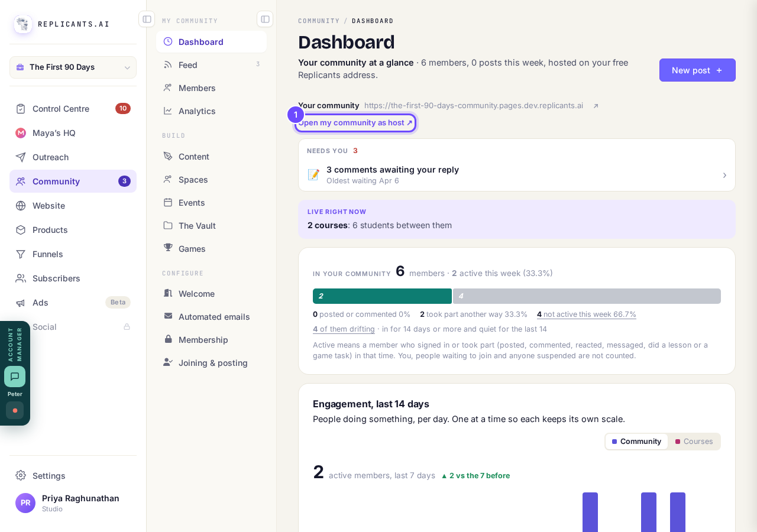Open the Account Manager chat icon
Viewport: 757px width, 532px height.
[x=15, y=377]
